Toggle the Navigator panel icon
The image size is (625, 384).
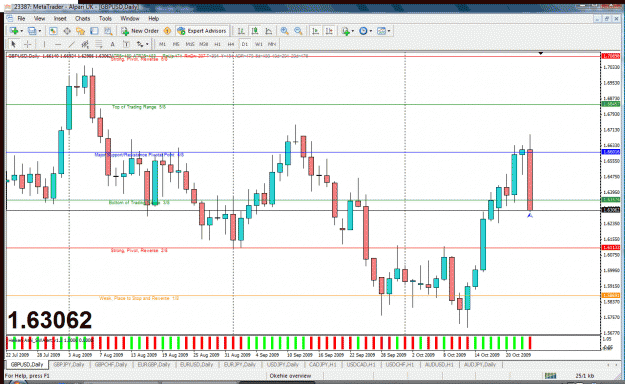click(81, 31)
